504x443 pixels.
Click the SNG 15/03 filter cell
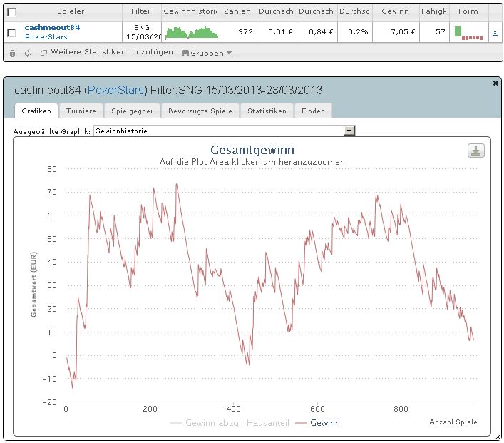click(142, 32)
